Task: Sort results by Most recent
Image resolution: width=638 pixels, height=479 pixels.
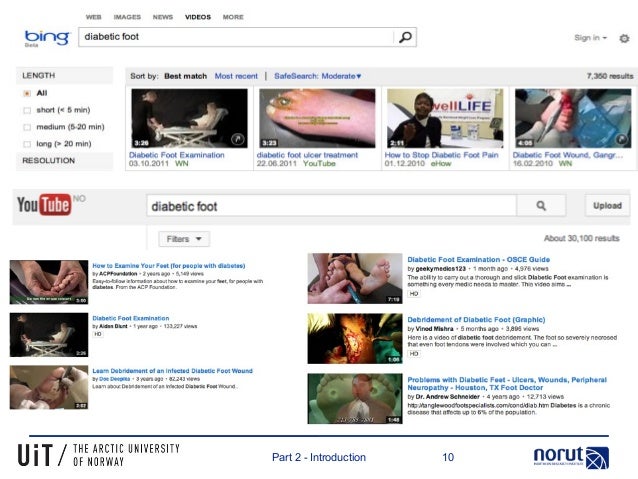Action: (236, 76)
